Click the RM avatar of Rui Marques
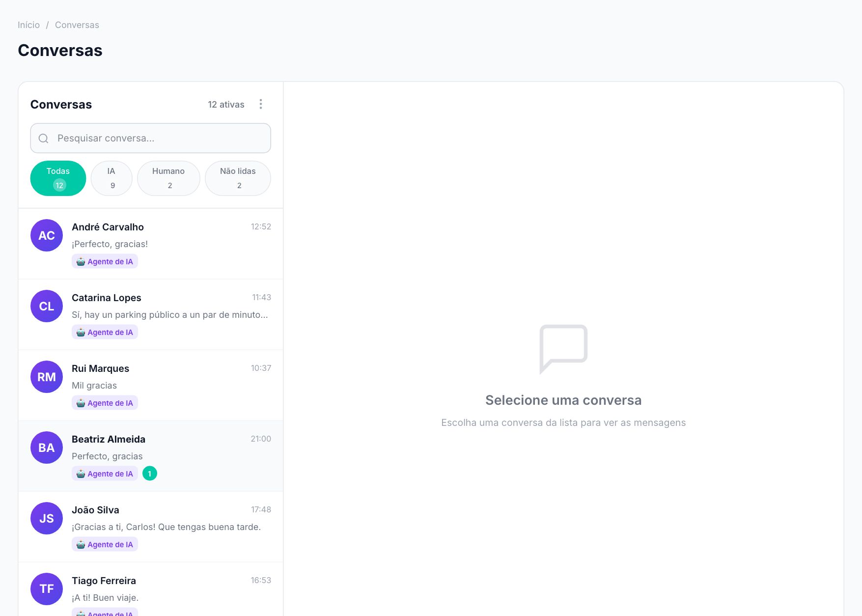Image resolution: width=862 pixels, height=616 pixels. (47, 377)
